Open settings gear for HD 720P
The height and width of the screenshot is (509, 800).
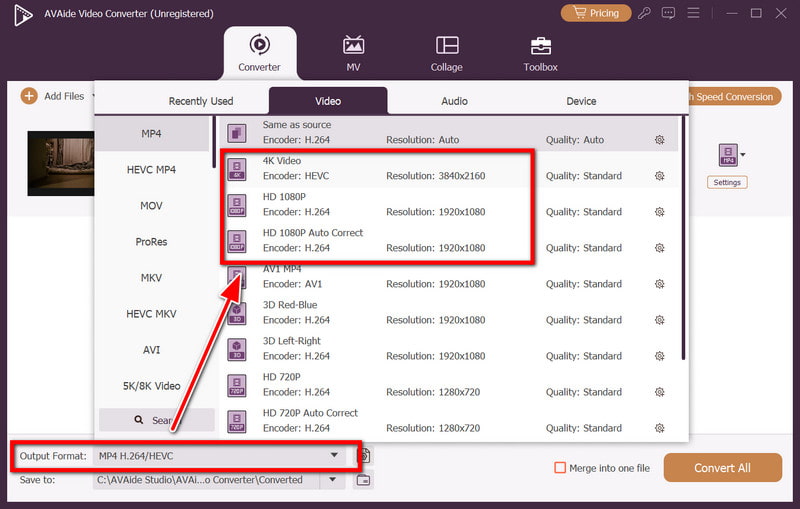point(660,392)
